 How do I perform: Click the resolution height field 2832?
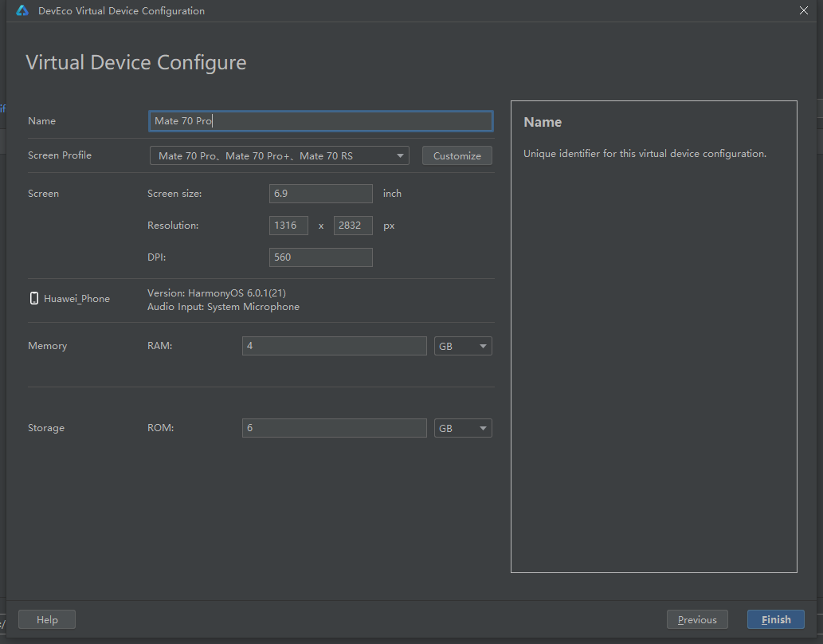(353, 226)
